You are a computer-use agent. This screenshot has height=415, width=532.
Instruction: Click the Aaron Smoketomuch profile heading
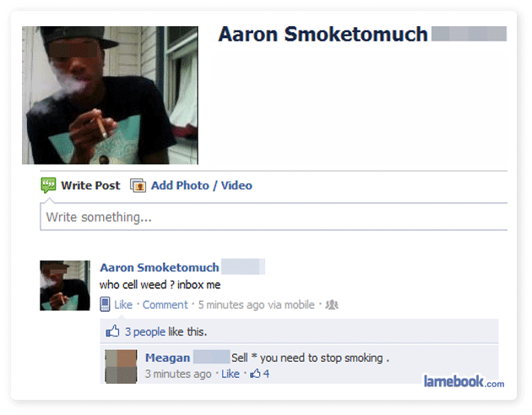click(323, 35)
